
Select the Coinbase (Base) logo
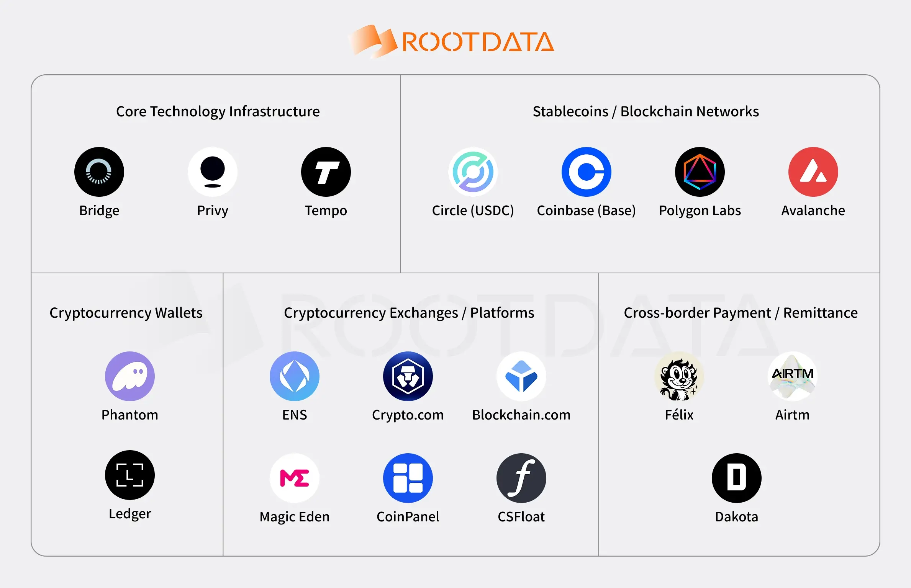coord(587,172)
